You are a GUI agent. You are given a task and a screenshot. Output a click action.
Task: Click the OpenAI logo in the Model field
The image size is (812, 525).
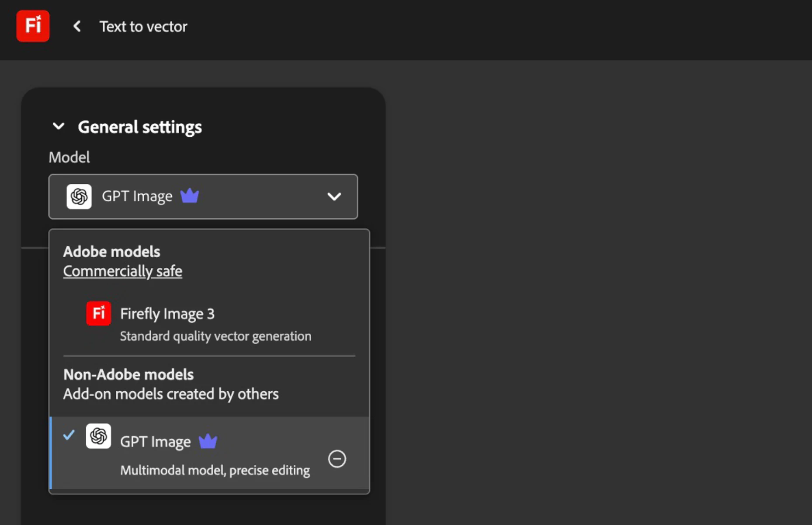79,197
